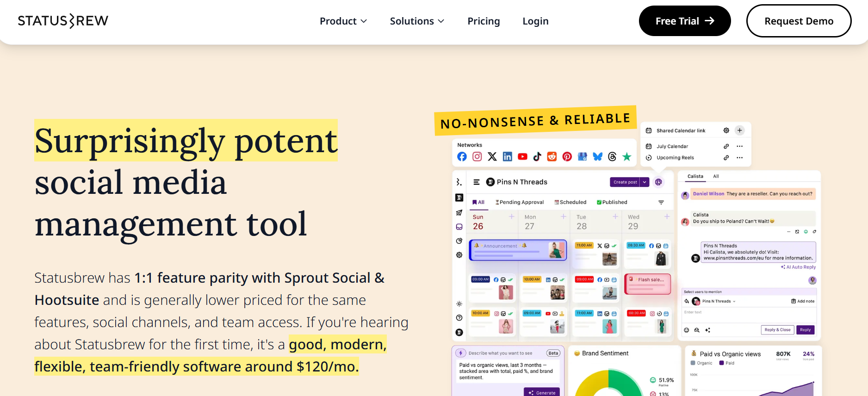
Task: Switch to Pending Approval tab
Action: (x=519, y=202)
